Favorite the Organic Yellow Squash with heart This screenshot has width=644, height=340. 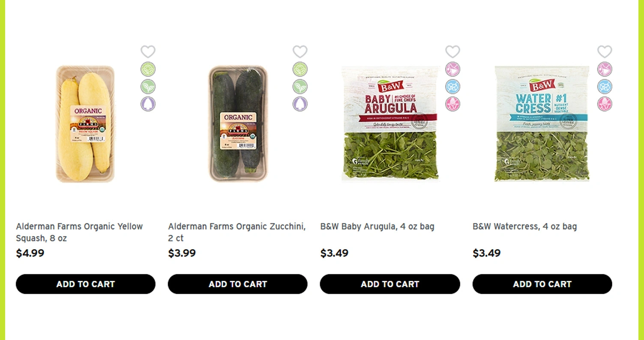coord(148,51)
